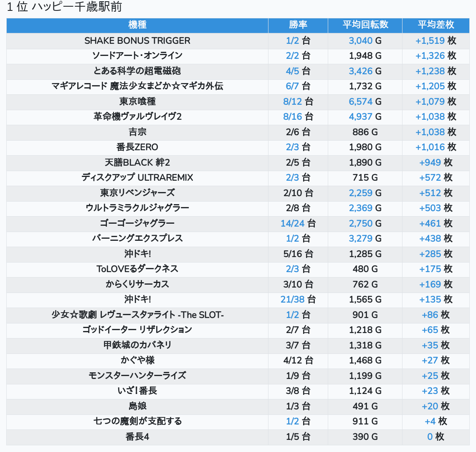Select the かぐや様 machine name

(x=137, y=360)
